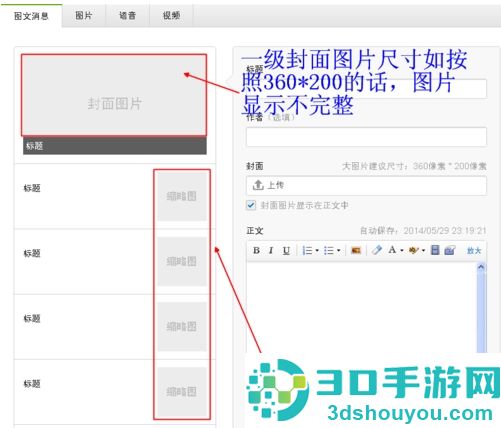Click the fourth sub-article 标题 text
This screenshot has width=501, height=428.
32,384
